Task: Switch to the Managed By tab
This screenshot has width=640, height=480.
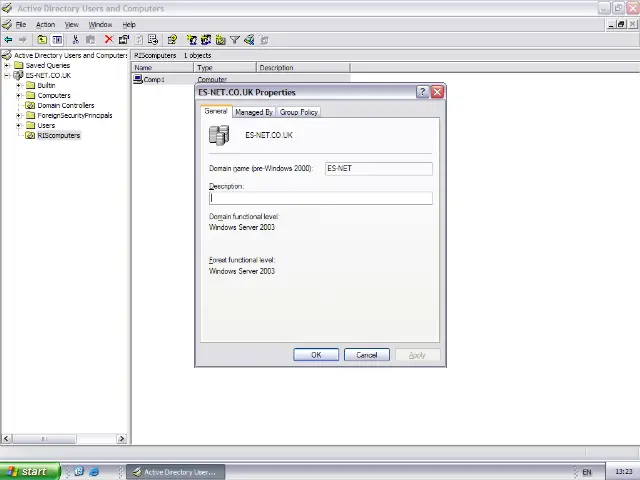Action: [254, 112]
